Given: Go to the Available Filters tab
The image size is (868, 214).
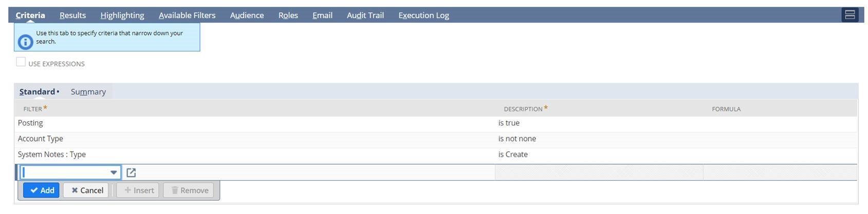Looking at the screenshot, I should pos(187,15).
